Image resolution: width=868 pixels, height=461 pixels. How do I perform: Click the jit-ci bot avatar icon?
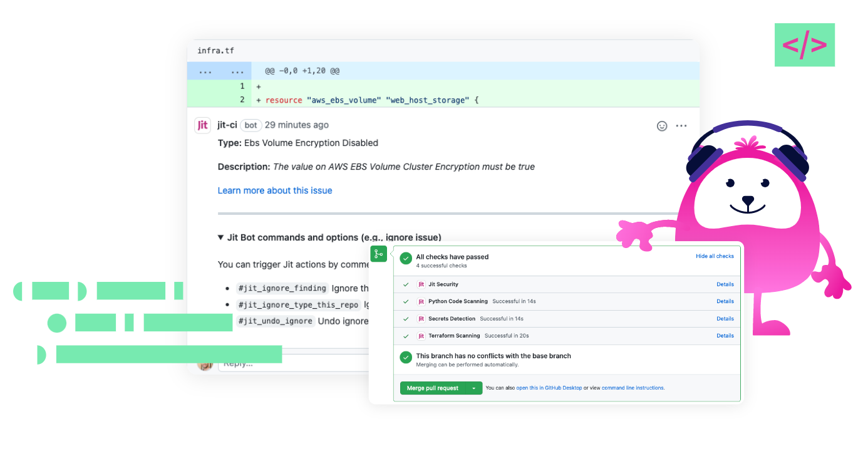202,125
